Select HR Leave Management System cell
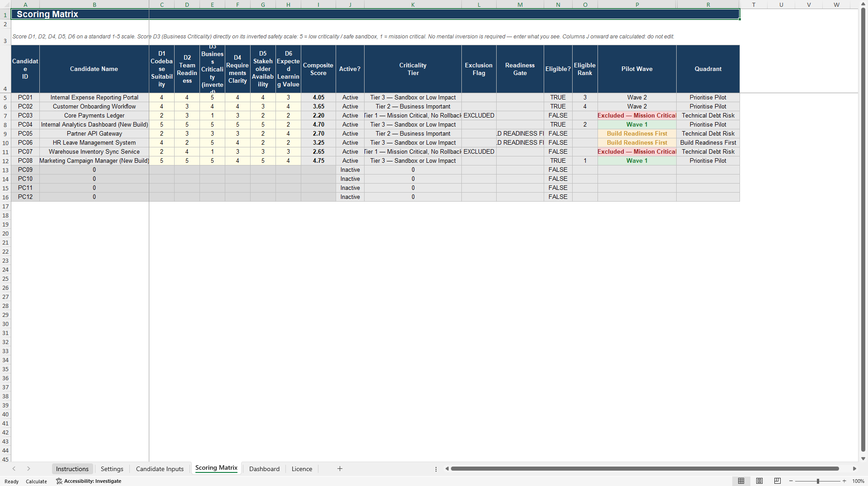Image resolution: width=868 pixels, height=486 pixels. (x=94, y=142)
